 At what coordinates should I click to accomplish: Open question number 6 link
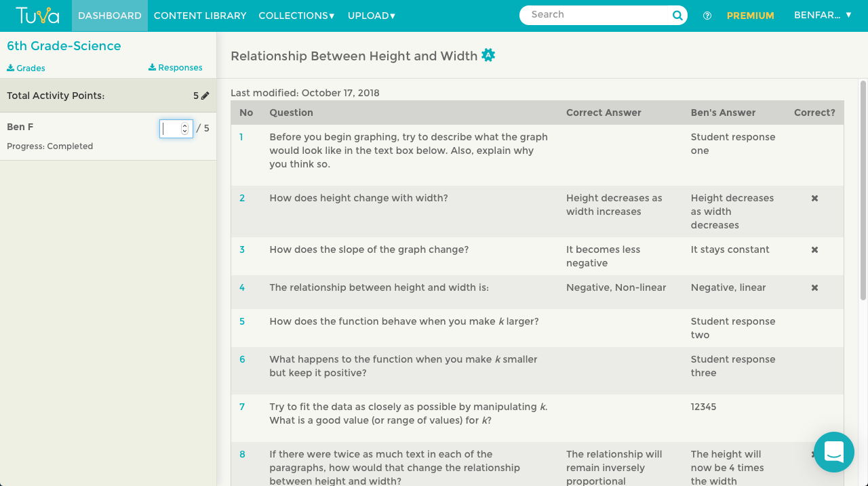click(242, 359)
